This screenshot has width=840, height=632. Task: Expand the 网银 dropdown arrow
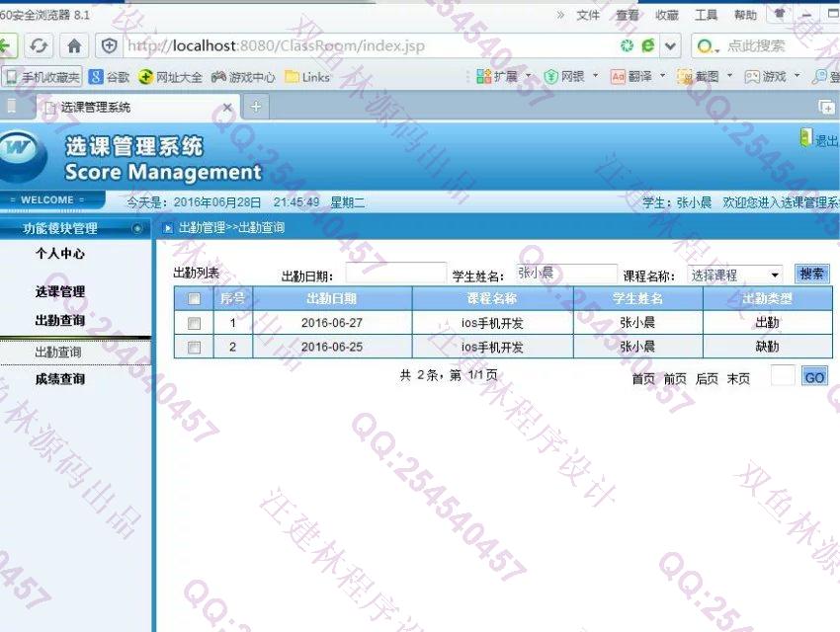(595, 76)
